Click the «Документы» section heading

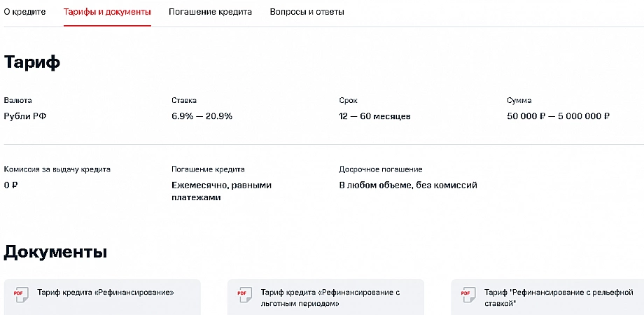click(x=55, y=252)
